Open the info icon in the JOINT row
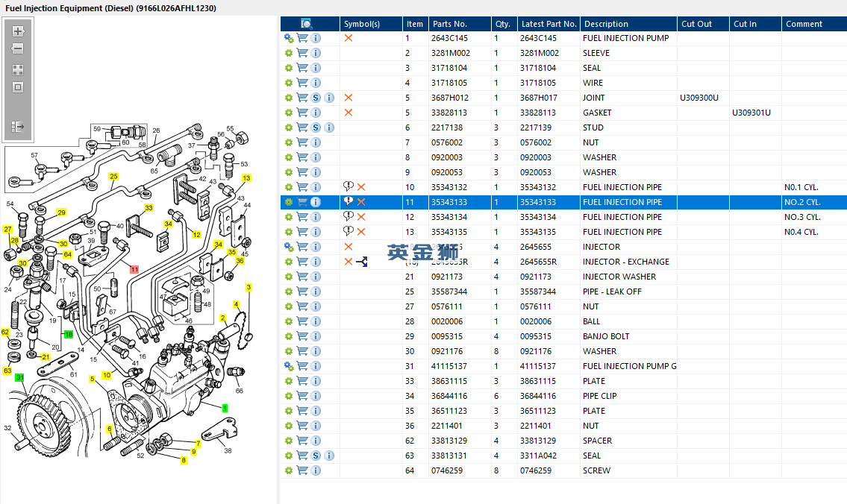The image size is (847, 504). pyautogui.click(x=329, y=98)
